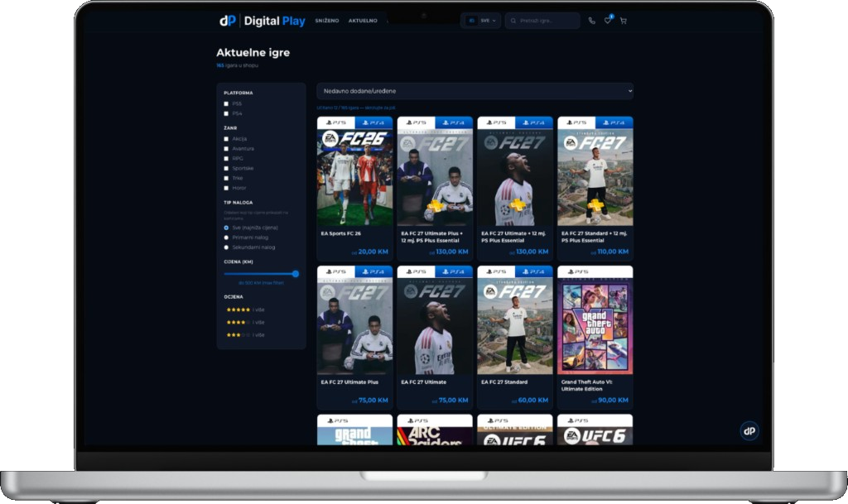Click title EA Sports FC 26
The height and width of the screenshot is (504, 848).
click(340, 233)
